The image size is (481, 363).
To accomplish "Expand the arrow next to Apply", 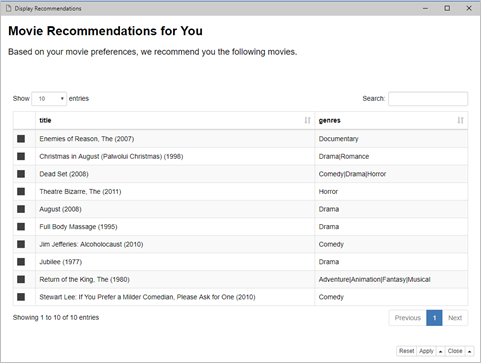I will [440, 351].
